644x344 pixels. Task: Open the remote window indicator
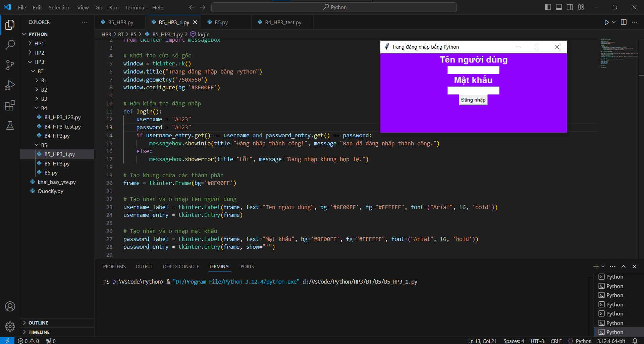coord(7,341)
